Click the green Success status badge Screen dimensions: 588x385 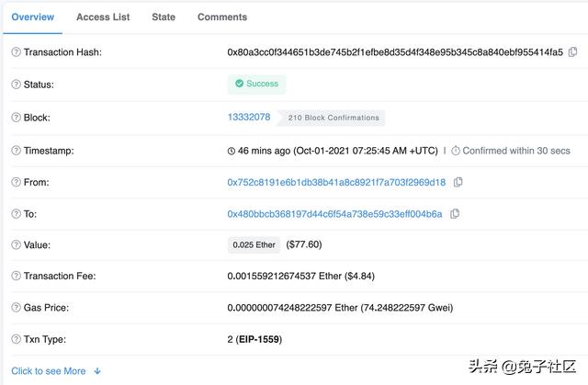[x=256, y=84]
